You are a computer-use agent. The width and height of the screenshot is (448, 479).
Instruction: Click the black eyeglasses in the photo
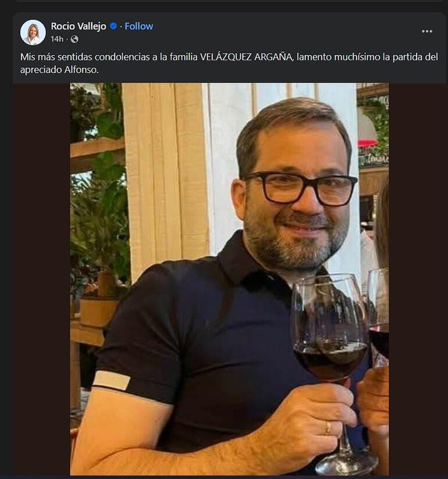pos(301,188)
